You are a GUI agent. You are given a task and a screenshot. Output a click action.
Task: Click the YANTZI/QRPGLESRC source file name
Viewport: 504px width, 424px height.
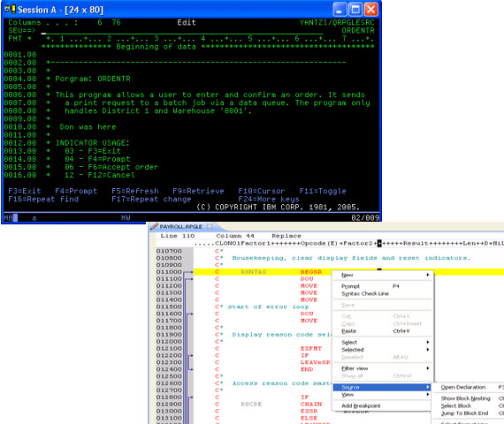pyautogui.click(x=337, y=22)
